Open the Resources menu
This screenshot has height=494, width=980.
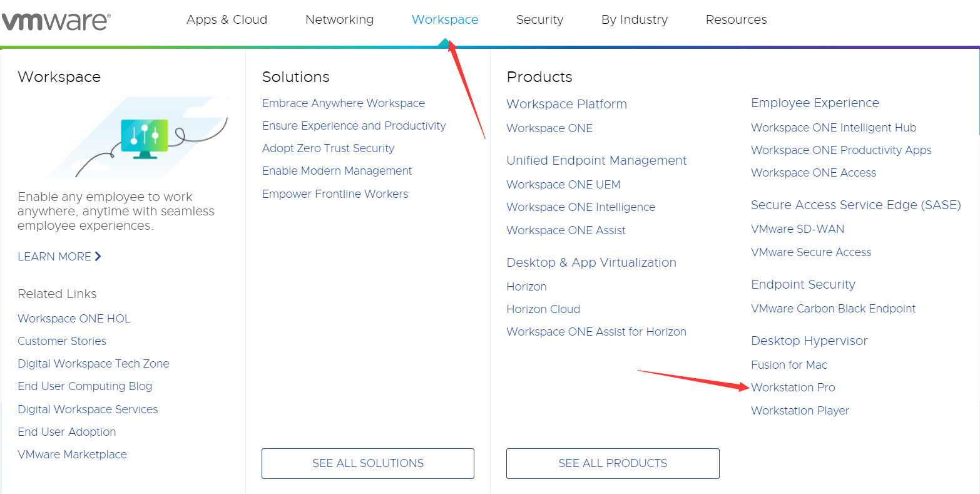(736, 19)
